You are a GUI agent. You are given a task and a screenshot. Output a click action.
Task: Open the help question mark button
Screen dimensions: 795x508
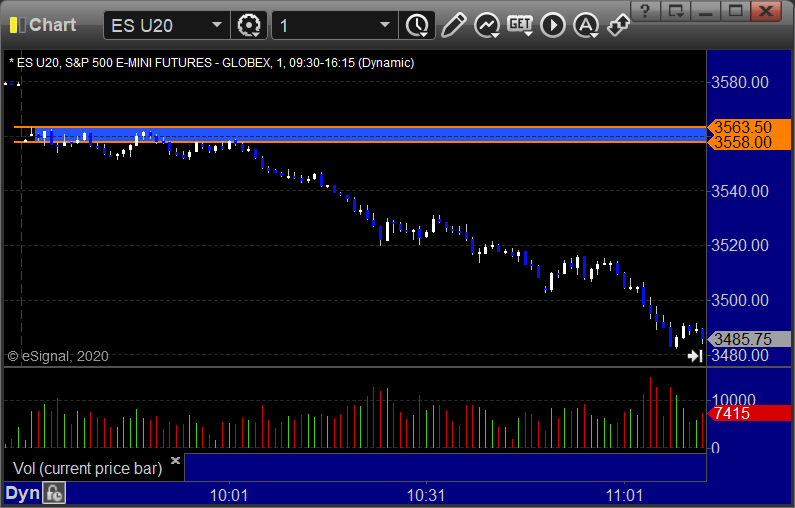point(645,11)
